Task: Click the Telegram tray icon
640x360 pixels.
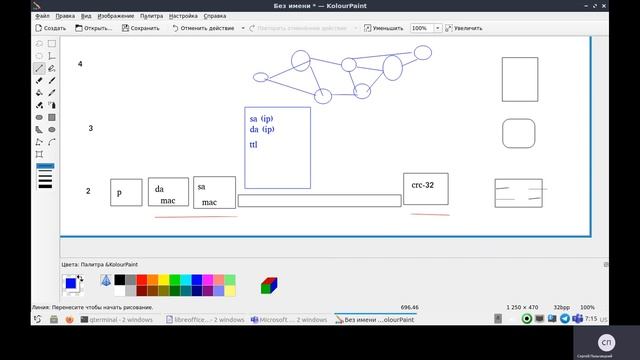Action: (565, 319)
